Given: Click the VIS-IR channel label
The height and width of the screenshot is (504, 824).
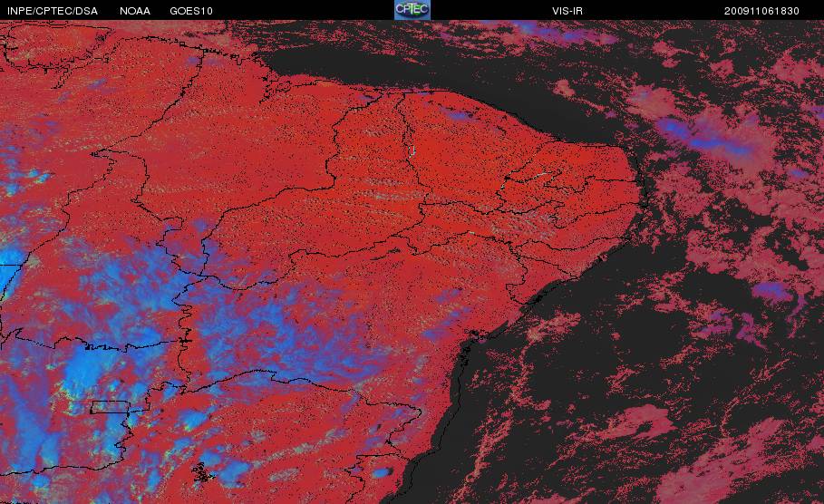Looking at the screenshot, I should click(x=567, y=11).
